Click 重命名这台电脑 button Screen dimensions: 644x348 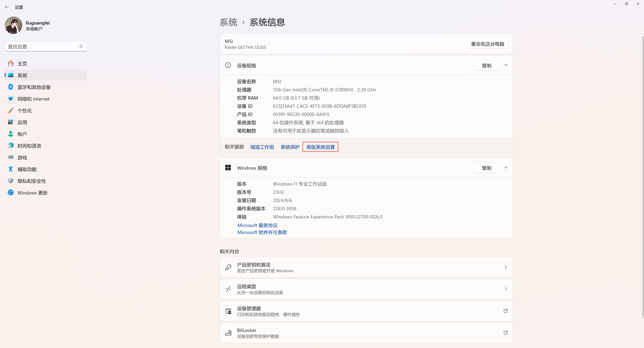[x=488, y=44]
